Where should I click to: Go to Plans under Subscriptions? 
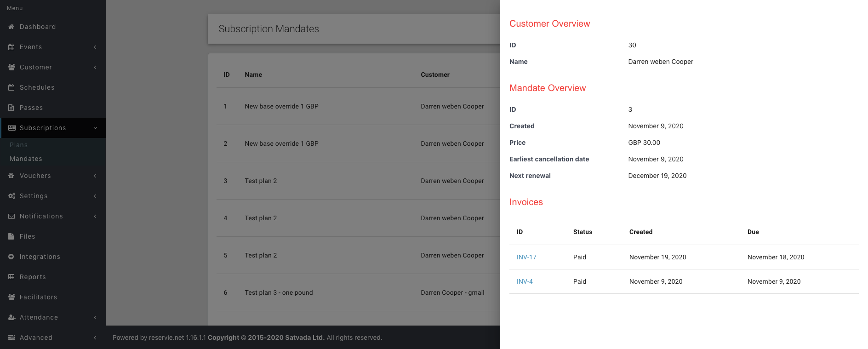tap(18, 145)
